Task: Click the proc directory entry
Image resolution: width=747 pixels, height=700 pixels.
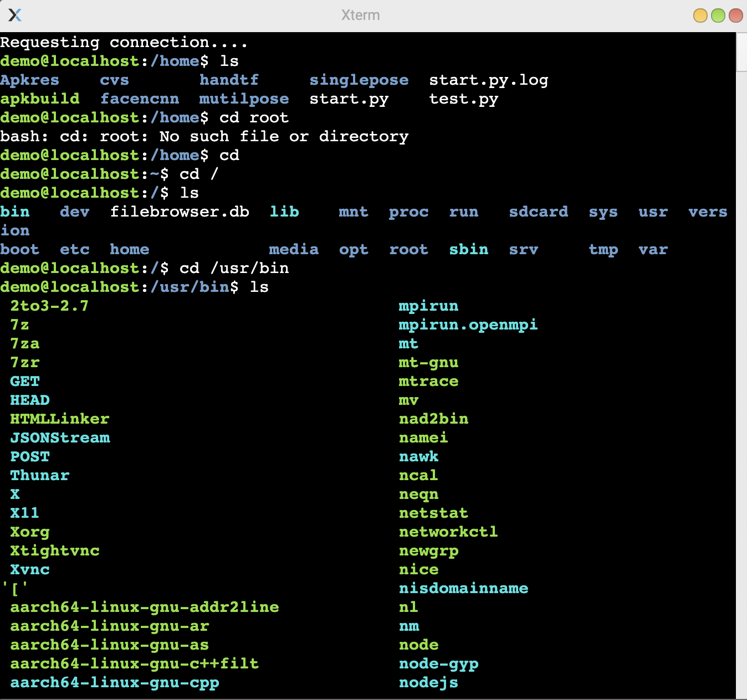Action: tap(409, 212)
